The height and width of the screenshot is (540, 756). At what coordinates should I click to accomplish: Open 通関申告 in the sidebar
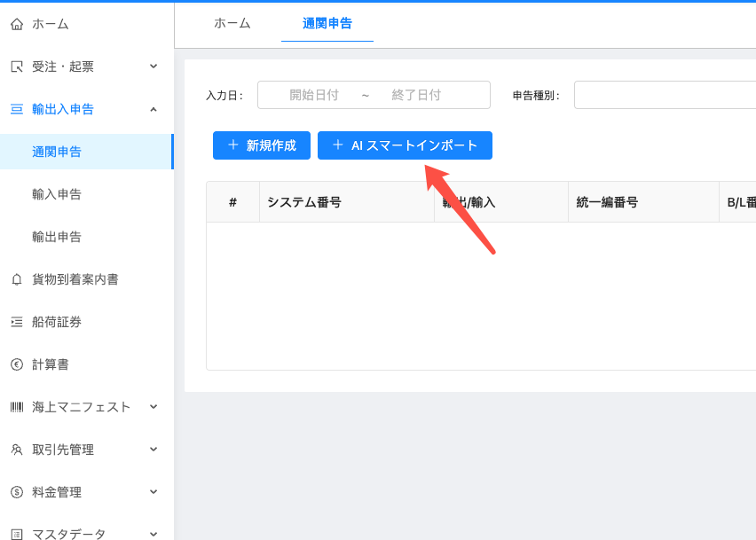[87, 152]
